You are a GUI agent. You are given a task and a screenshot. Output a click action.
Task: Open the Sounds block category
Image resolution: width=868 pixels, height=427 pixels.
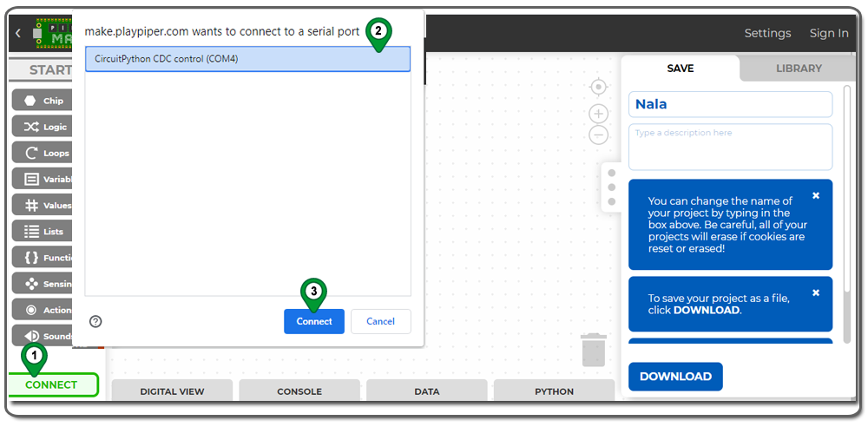pyautogui.click(x=42, y=336)
